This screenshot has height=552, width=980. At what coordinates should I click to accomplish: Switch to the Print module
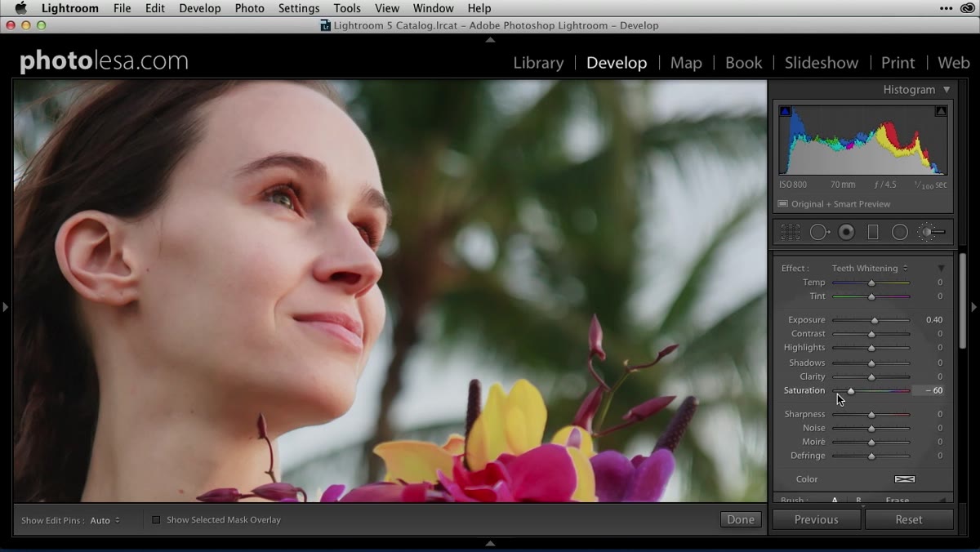[x=898, y=63]
